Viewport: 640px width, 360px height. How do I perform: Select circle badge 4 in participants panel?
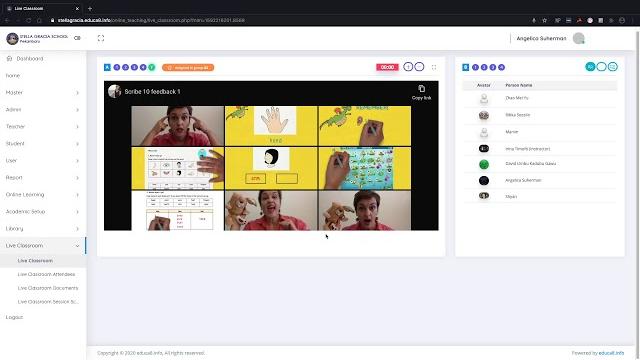click(x=502, y=67)
